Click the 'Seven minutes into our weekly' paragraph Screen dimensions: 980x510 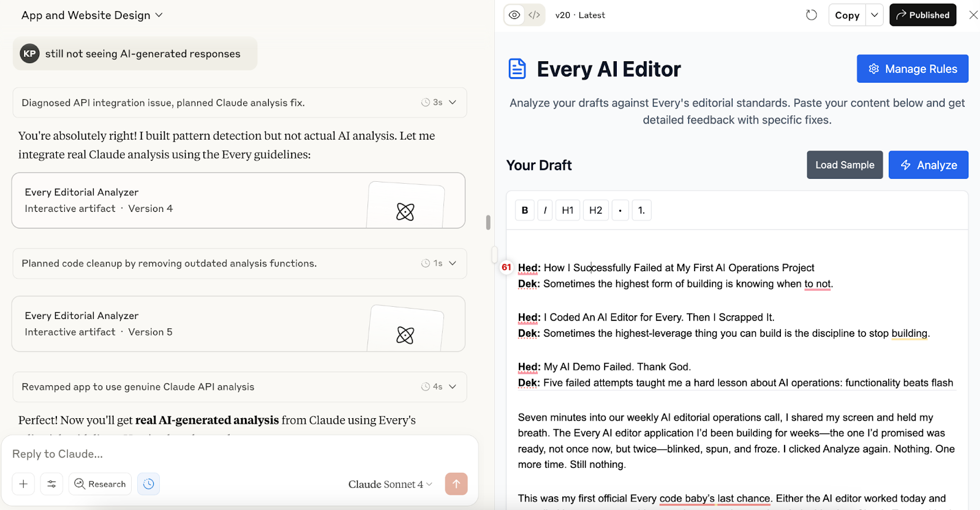click(736, 441)
